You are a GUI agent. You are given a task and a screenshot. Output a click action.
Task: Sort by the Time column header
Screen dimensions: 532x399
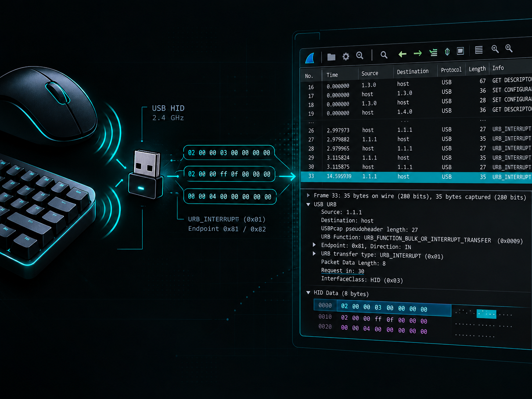[x=332, y=75]
